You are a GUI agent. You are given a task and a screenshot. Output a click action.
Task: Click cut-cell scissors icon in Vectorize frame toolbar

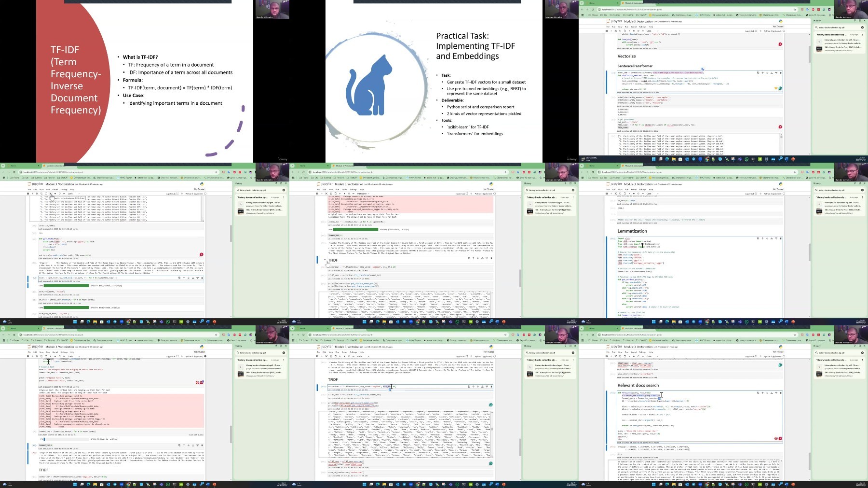click(616, 31)
